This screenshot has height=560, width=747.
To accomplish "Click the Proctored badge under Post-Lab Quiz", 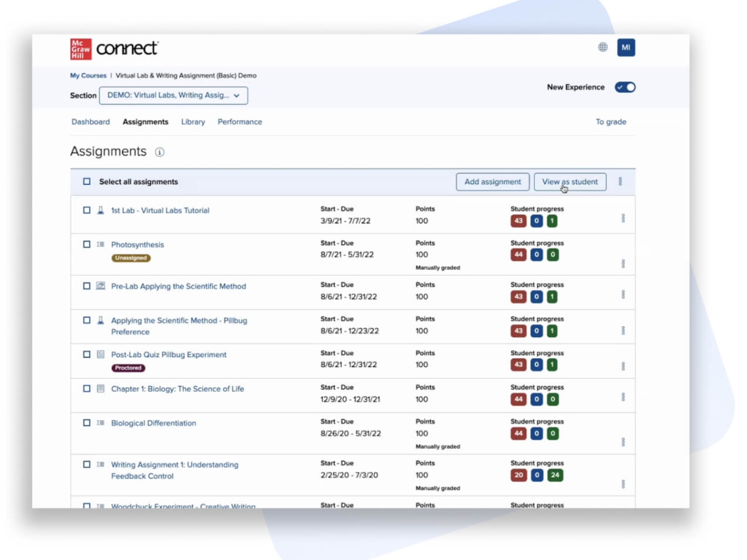I will (128, 368).
